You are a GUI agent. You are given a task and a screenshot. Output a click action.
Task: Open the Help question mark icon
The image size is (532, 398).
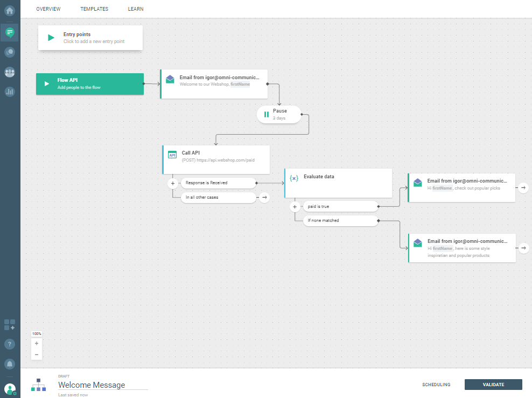pos(10,344)
